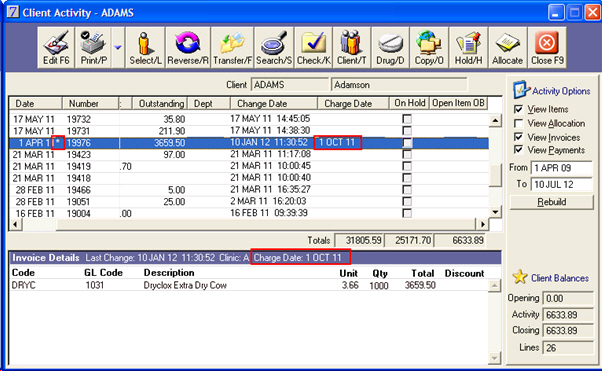
Task: Click the Edit F6 toolbar icon
Action: 56,48
